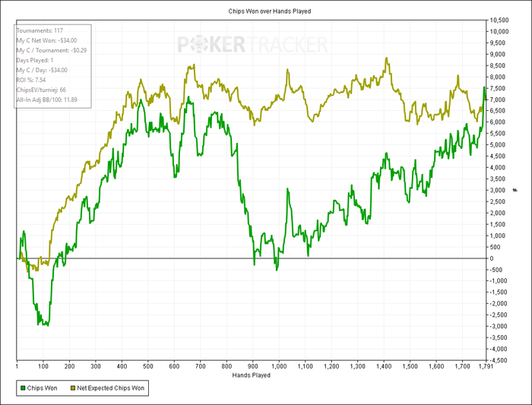Click the 'ChipsEV/turniej: 66' stat

(x=41, y=90)
